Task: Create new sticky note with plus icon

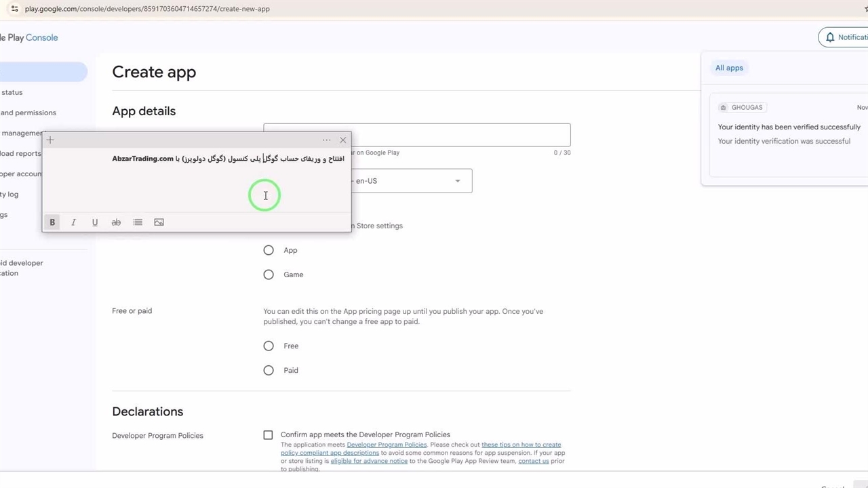Action: 50,140
